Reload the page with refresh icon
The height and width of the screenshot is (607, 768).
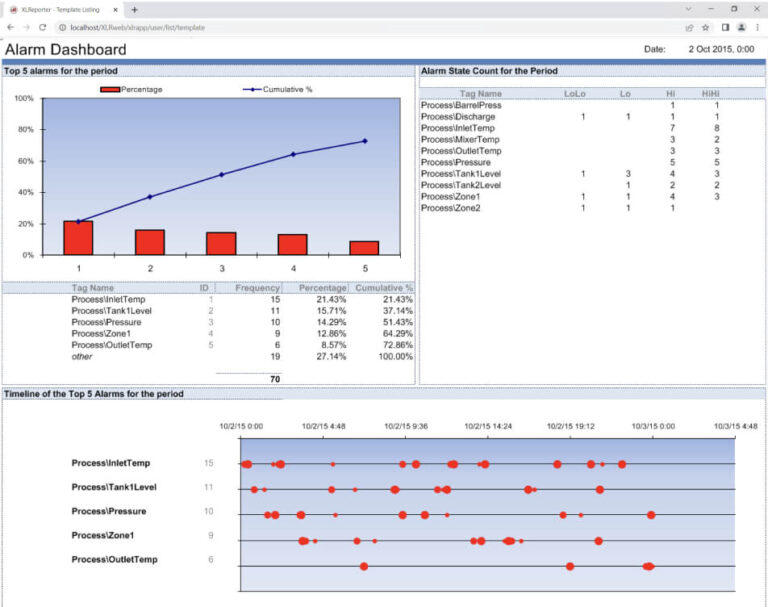[43, 27]
